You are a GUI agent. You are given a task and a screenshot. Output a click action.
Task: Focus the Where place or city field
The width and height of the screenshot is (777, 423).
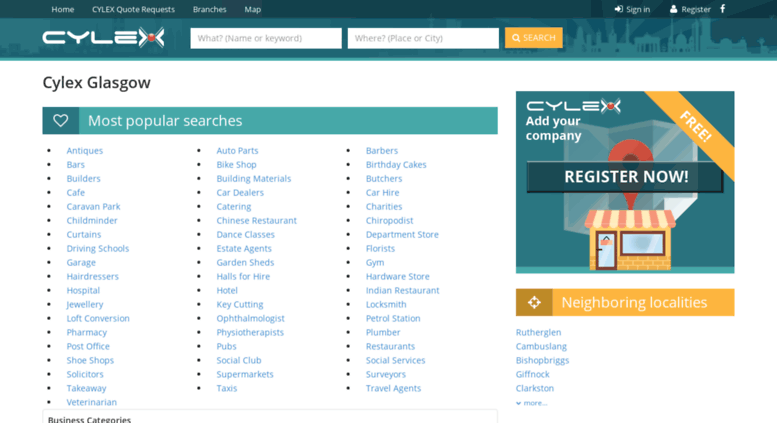423,38
